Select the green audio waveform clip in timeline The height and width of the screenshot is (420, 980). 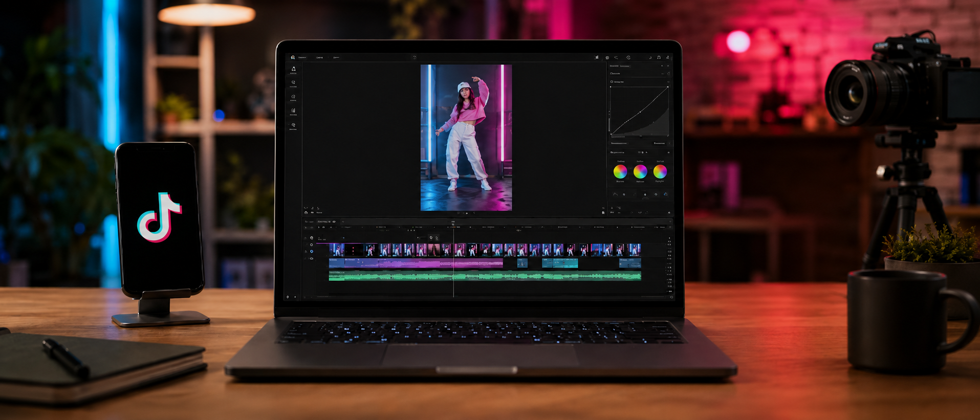point(485,276)
